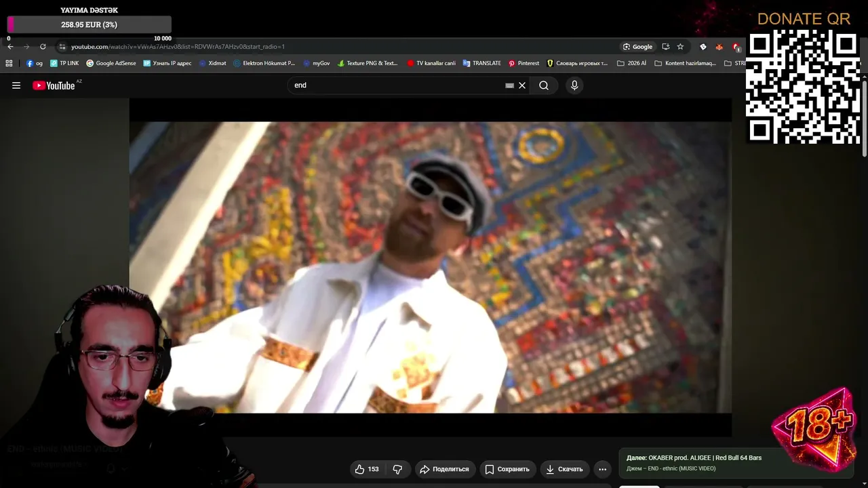Click the install/cast icon in address bar
This screenshot has width=868, height=488.
coord(665,47)
